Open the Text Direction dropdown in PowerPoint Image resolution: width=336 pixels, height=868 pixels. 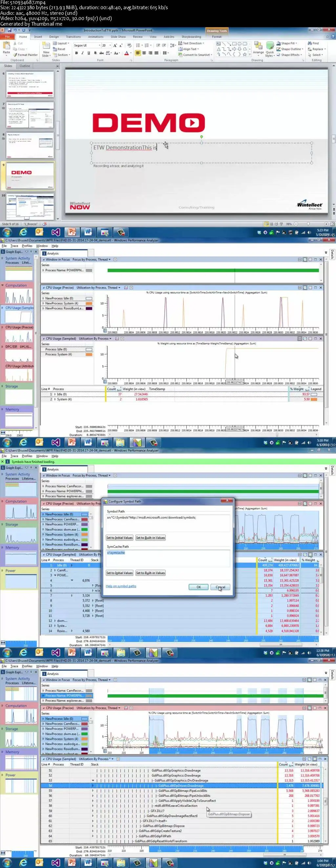tap(191, 43)
